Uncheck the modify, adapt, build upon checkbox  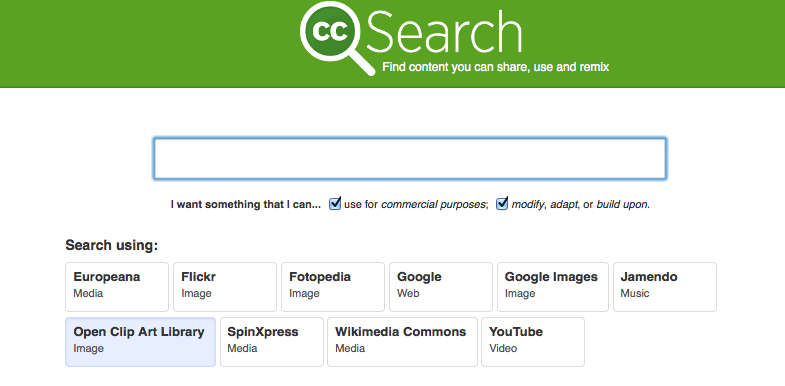[x=502, y=204]
